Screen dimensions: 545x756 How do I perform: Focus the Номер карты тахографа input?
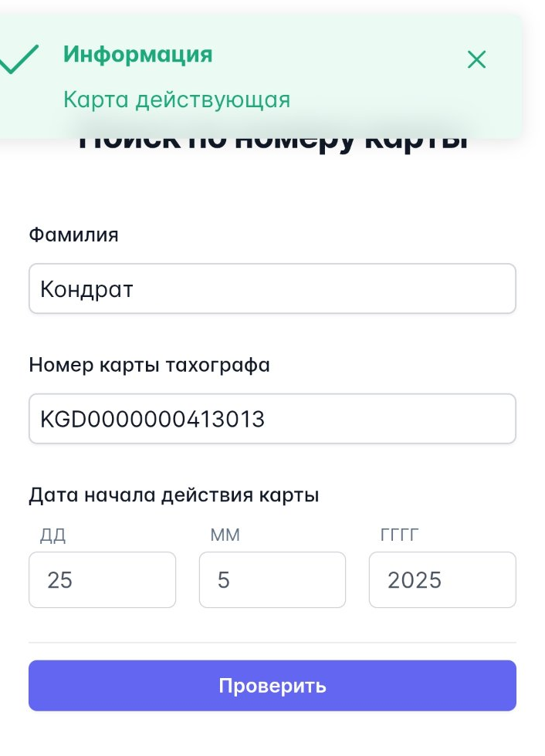coord(272,418)
